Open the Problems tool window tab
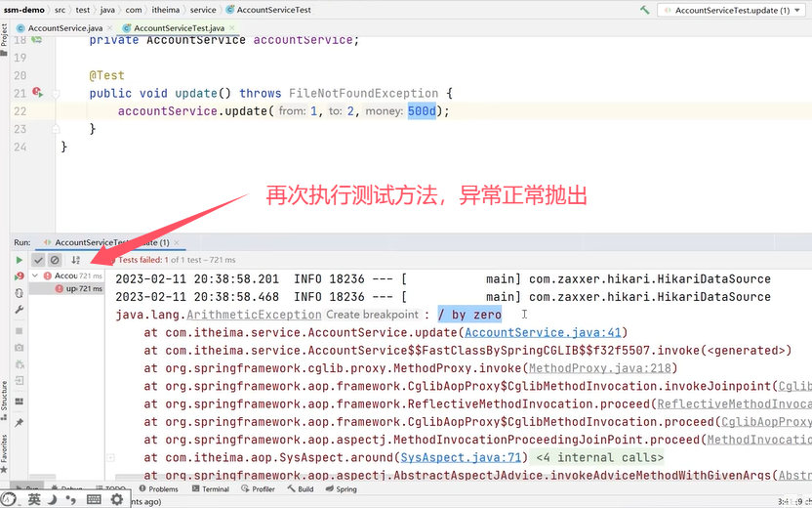This screenshot has height=508, width=812. 158,488
